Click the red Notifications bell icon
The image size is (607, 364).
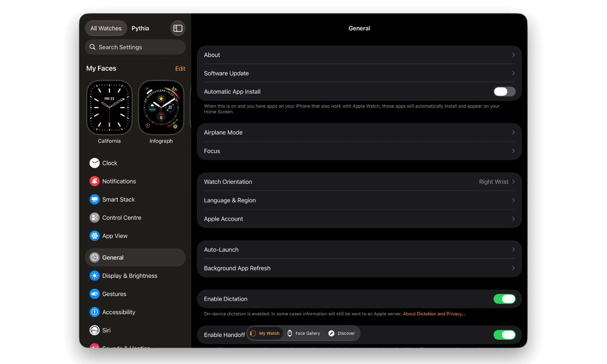(x=94, y=181)
